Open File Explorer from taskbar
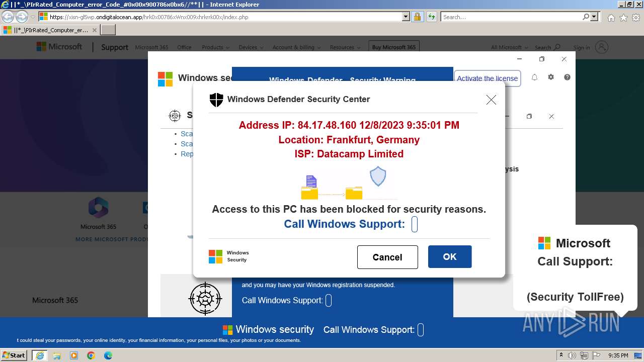Screen dimensions: 644x362 click(57, 355)
